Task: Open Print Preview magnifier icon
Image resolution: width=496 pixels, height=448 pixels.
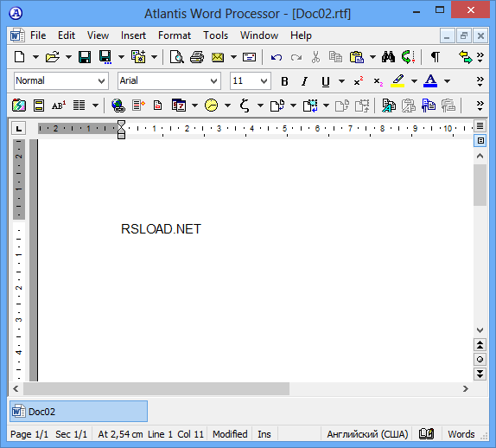Action: click(176, 57)
